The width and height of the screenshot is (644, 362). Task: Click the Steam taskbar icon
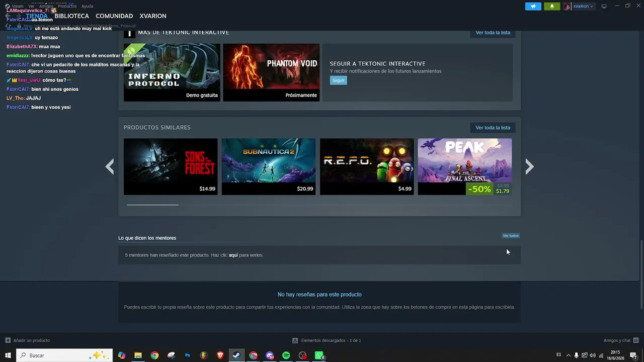click(236, 355)
